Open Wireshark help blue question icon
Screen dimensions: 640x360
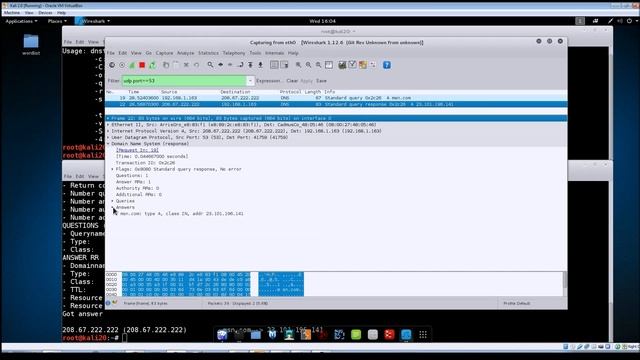(387, 65)
